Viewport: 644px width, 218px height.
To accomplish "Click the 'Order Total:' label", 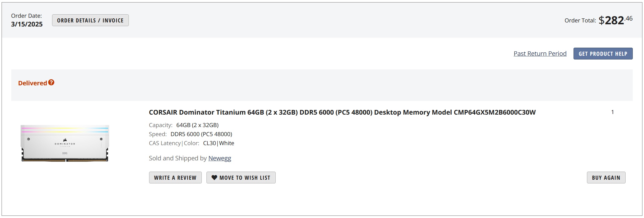I will [x=580, y=21].
